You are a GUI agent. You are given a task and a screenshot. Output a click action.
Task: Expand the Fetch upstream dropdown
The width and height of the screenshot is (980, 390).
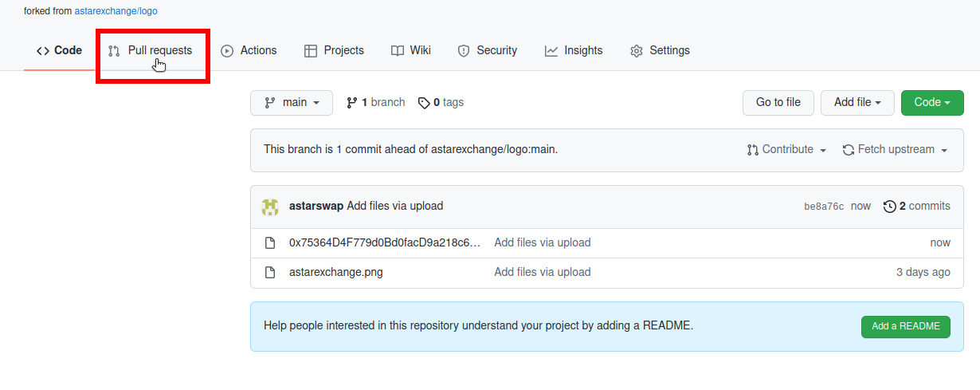(895, 150)
